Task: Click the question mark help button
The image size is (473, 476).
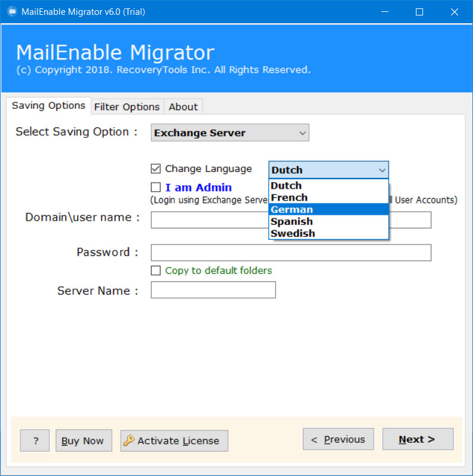Action: [35, 440]
